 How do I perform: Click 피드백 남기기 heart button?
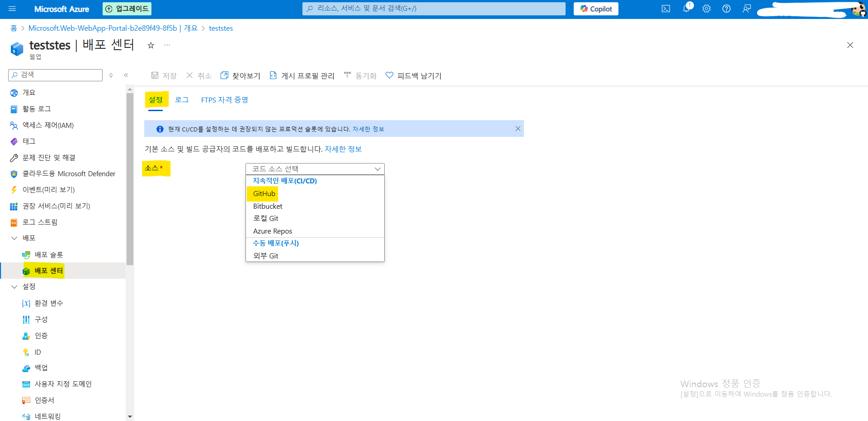click(x=414, y=75)
